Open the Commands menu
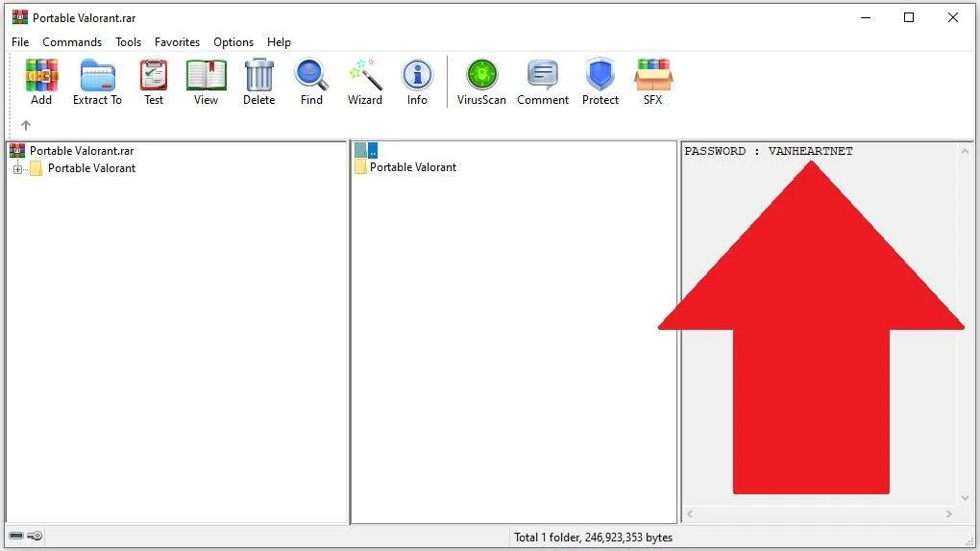Viewport: 980px width, 551px height. tap(72, 42)
